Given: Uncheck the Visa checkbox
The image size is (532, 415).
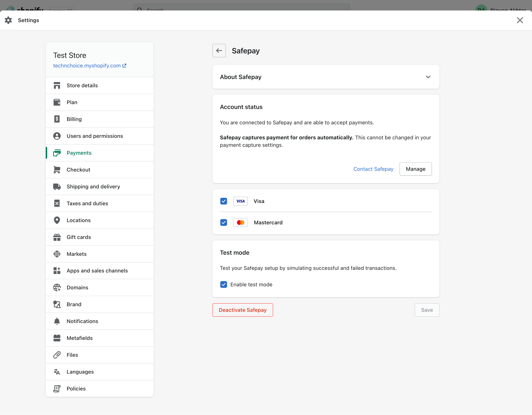Looking at the screenshot, I should pyautogui.click(x=224, y=201).
